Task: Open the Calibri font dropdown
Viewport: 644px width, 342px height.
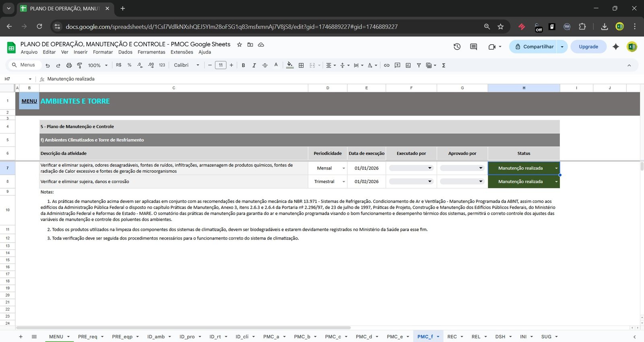Action: [186, 65]
